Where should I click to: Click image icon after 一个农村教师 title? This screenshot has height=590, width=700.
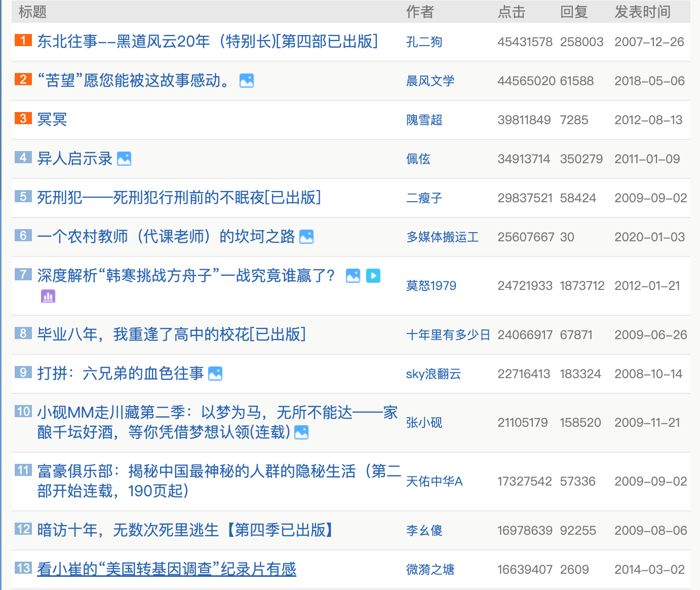pyautogui.click(x=306, y=237)
